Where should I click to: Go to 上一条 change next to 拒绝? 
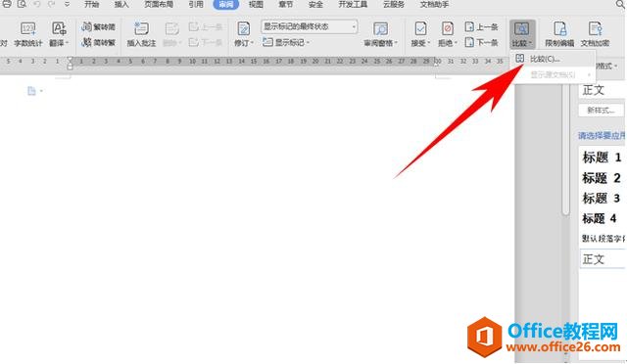tap(481, 26)
